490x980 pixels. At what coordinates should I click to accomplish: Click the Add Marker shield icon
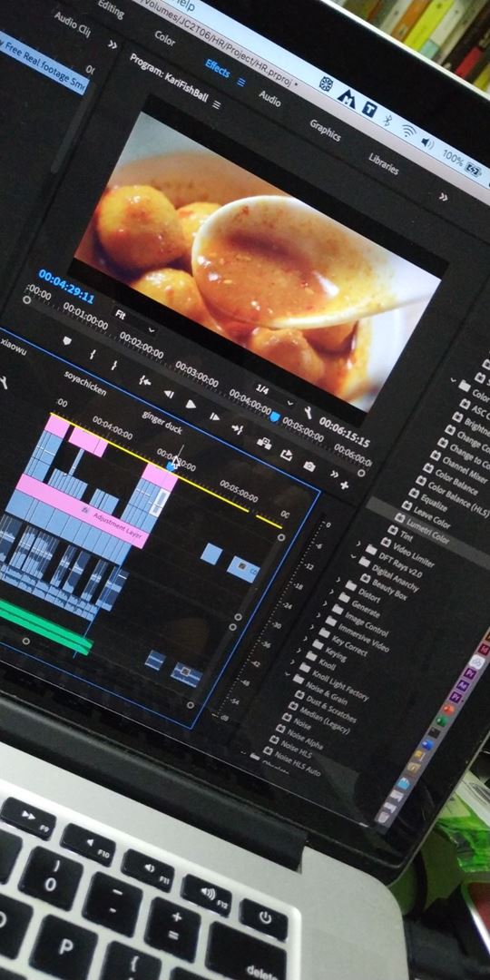[x=67, y=340]
